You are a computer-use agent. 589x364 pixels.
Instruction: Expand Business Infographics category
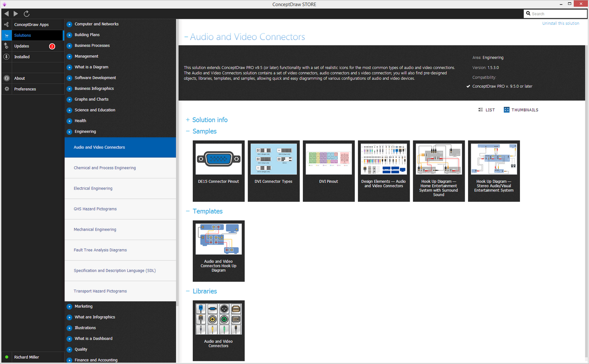(x=69, y=89)
